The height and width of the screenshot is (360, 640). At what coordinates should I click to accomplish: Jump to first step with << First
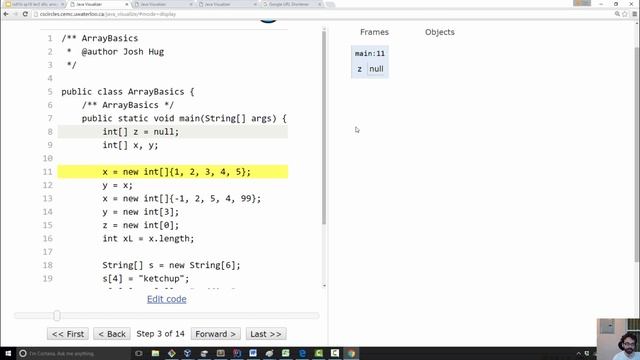tap(68, 334)
